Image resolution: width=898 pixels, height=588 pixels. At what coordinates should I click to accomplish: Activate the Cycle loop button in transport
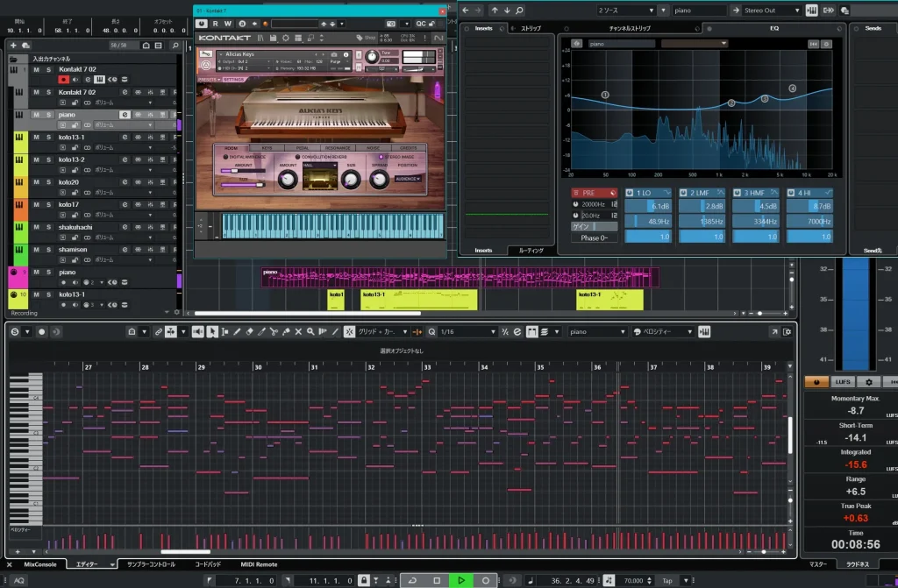click(x=412, y=580)
